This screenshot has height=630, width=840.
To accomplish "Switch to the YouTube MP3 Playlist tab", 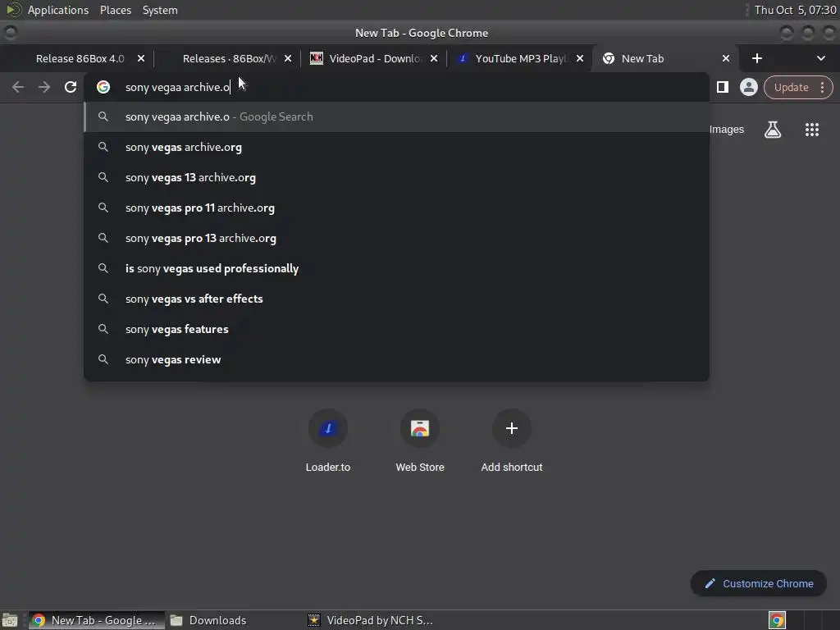I will click(519, 58).
